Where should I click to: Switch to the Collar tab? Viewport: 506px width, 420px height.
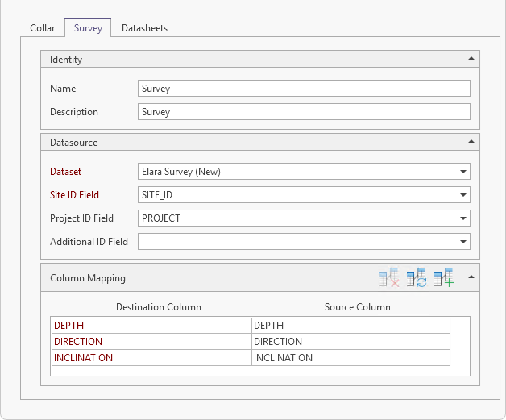pyautogui.click(x=43, y=28)
